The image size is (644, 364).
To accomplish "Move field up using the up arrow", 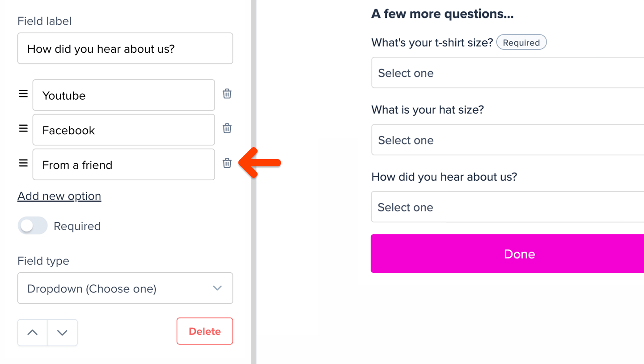I will click(x=32, y=332).
